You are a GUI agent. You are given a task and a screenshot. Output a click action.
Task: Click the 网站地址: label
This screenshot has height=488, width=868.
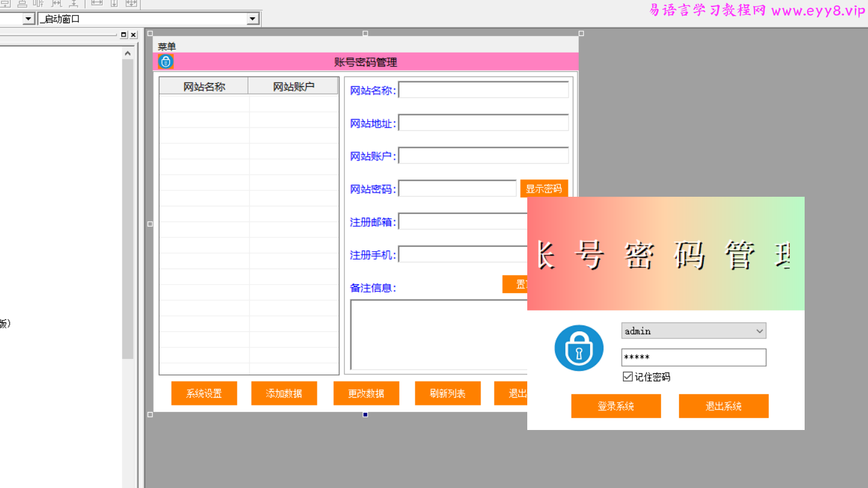coord(373,124)
